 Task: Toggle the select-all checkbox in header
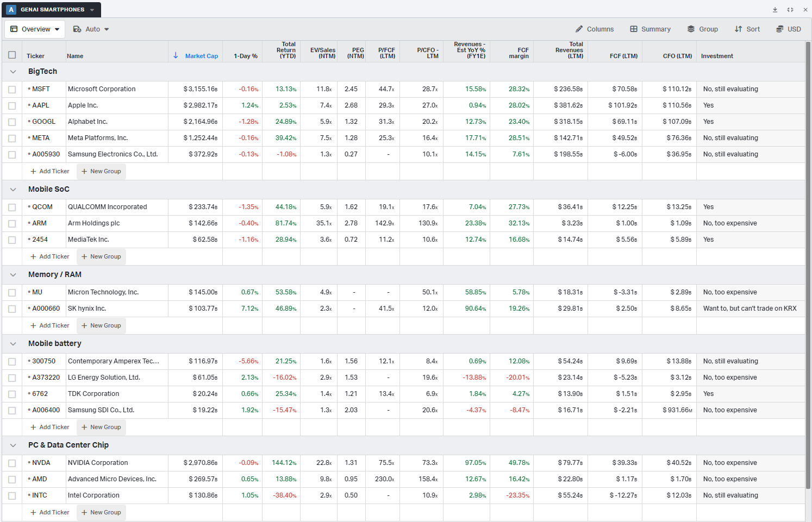12,55
